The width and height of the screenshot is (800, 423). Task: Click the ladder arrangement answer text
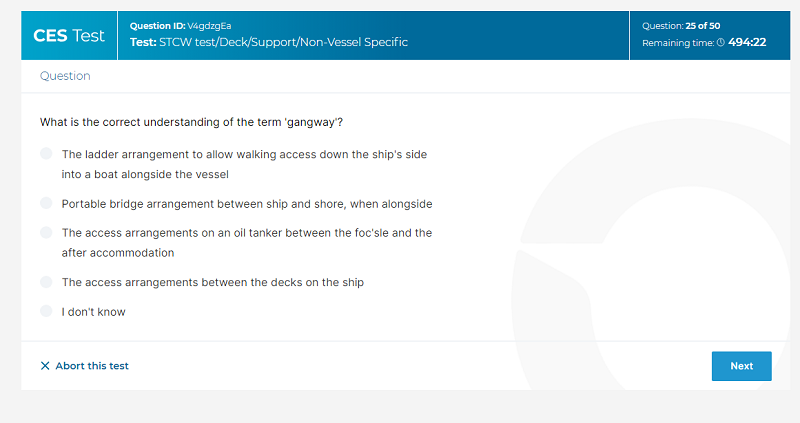pyautogui.click(x=244, y=164)
